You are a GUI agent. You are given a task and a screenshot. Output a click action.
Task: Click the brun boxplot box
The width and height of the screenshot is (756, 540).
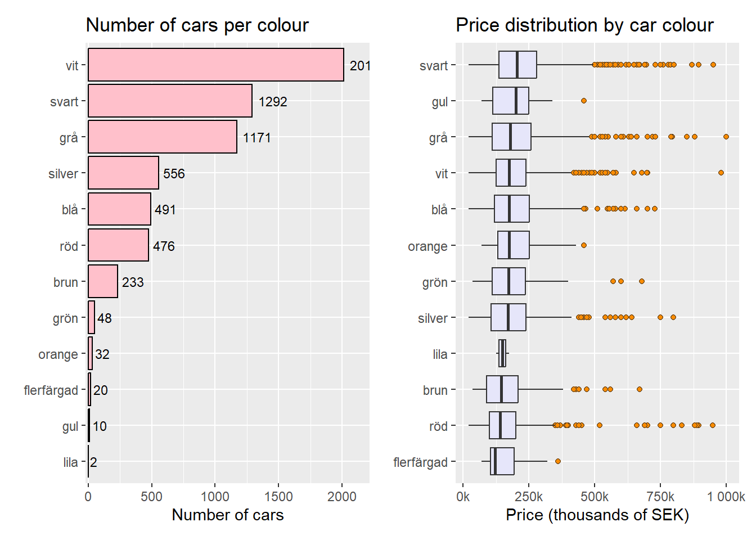502,389
